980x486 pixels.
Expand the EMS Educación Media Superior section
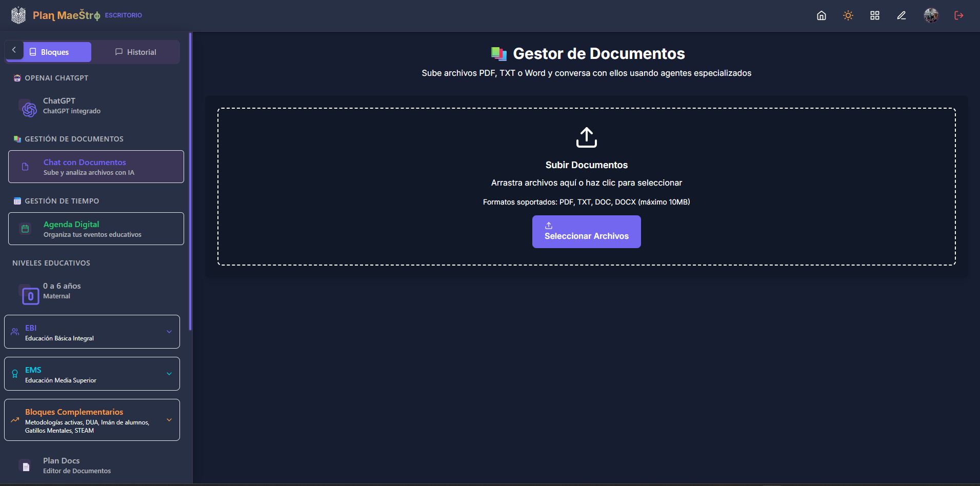coord(92,374)
